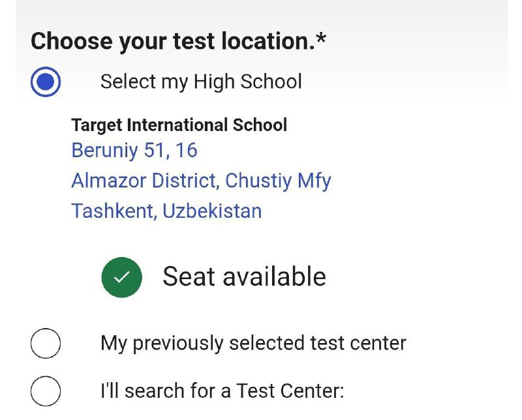Click the white tick inside the green circle
Viewport: 522px width, 420px height.
click(121, 277)
